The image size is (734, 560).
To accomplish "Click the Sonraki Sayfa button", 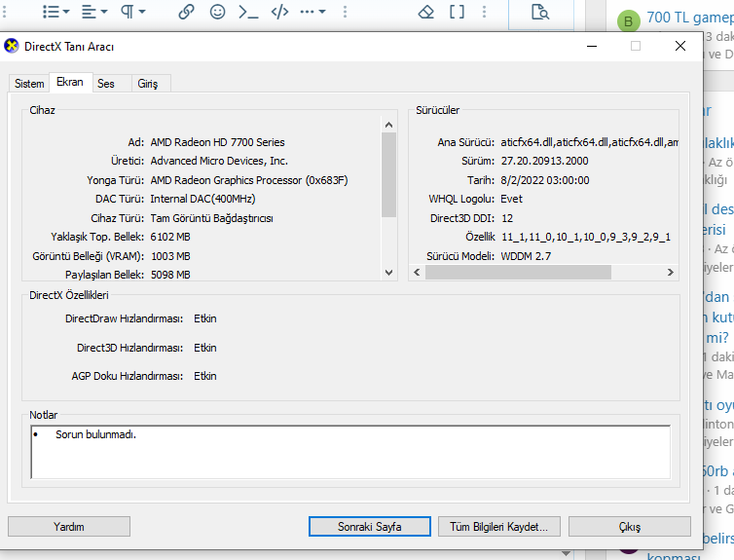I will click(x=369, y=527).
